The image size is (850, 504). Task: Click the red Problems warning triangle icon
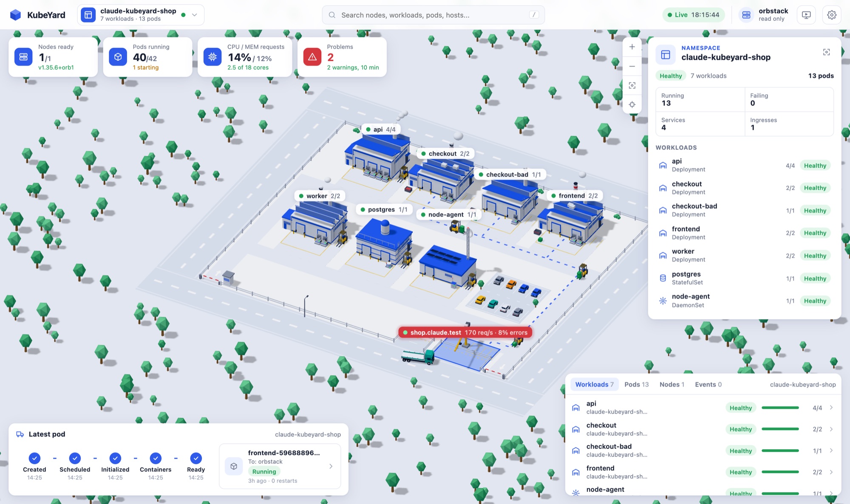[312, 57]
